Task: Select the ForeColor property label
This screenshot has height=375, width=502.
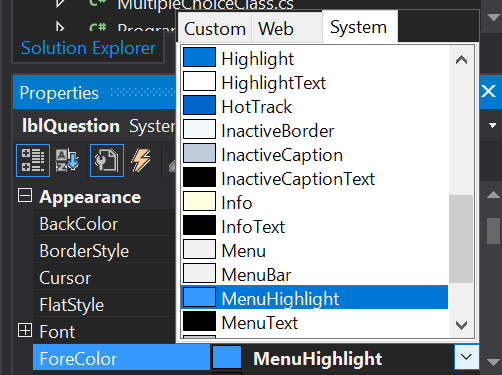Action: [x=121, y=357]
